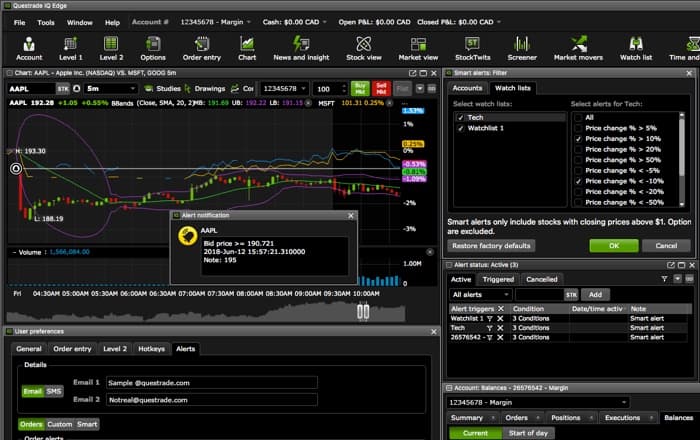The image size is (700, 440).
Task: Select SMS delivery toggle in Alerts
Action: click(x=54, y=391)
